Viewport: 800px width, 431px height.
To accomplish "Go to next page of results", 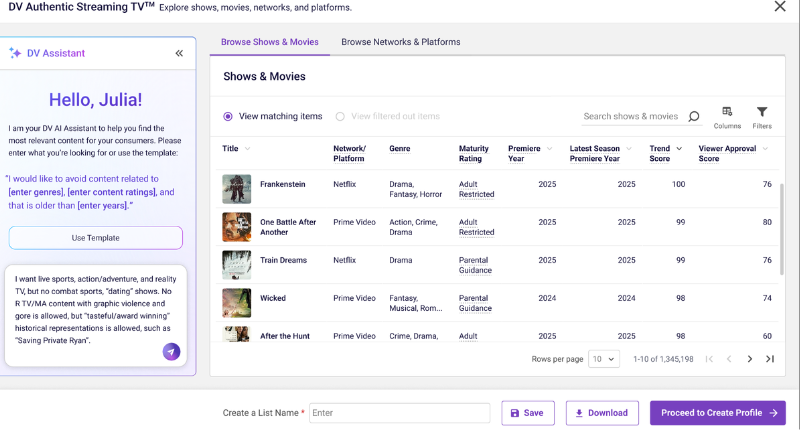I will click(750, 359).
